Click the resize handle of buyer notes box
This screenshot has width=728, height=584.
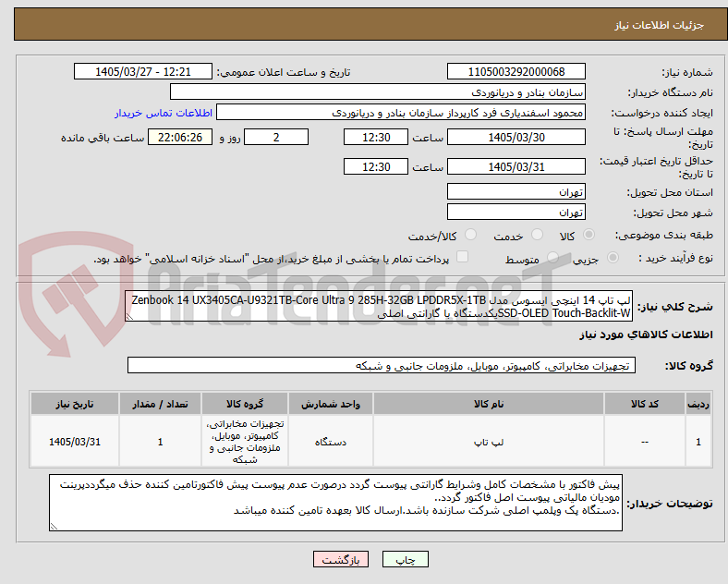pos(54,527)
